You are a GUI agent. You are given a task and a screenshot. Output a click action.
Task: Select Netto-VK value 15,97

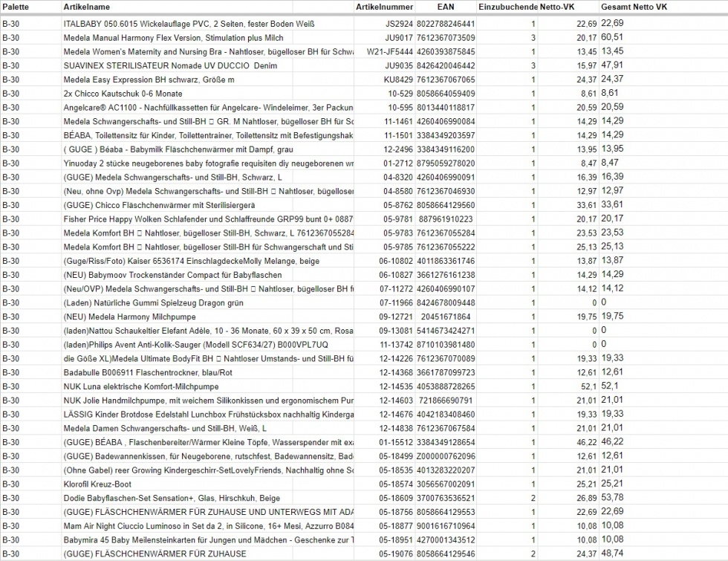(587, 65)
